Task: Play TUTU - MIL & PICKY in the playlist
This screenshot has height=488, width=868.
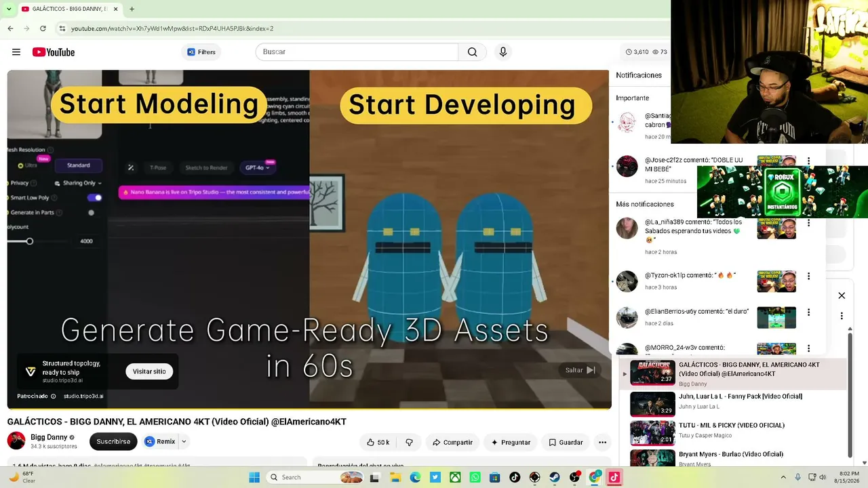Action: coord(734,432)
